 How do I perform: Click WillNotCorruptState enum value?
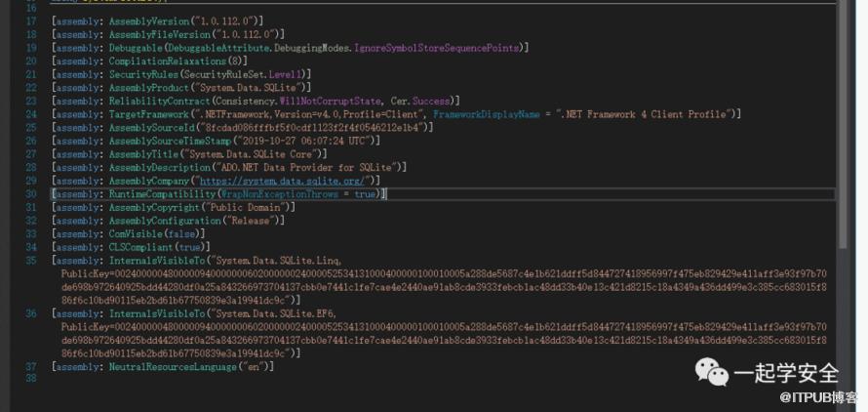pyautogui.click(x=330, y=101)
